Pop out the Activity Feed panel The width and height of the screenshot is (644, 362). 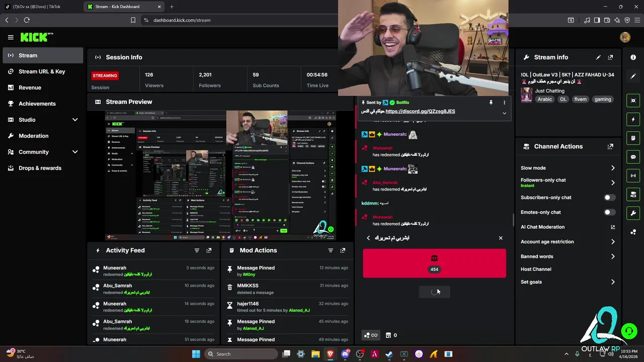point(209,250)
